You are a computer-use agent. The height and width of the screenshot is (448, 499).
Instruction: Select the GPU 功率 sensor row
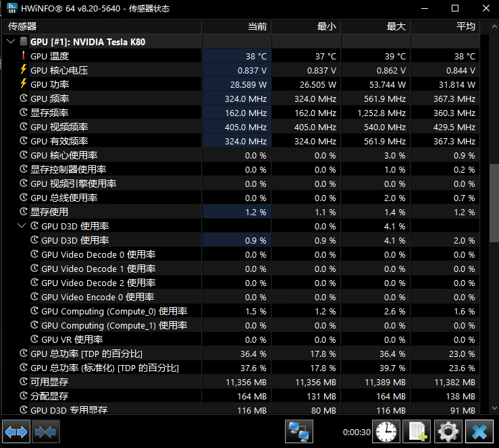(49, 84)
